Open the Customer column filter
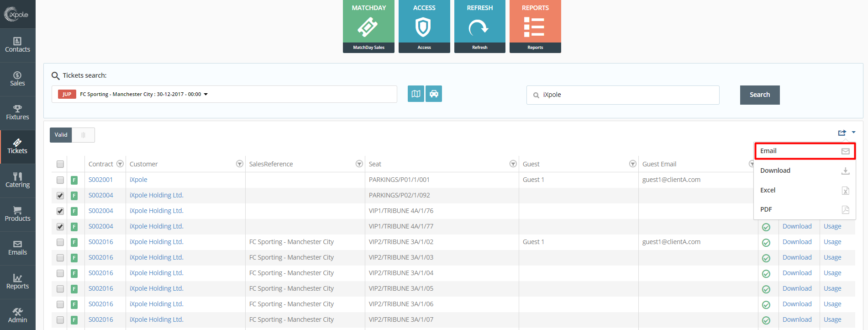 pyautogui.click(x=239, y=164)
